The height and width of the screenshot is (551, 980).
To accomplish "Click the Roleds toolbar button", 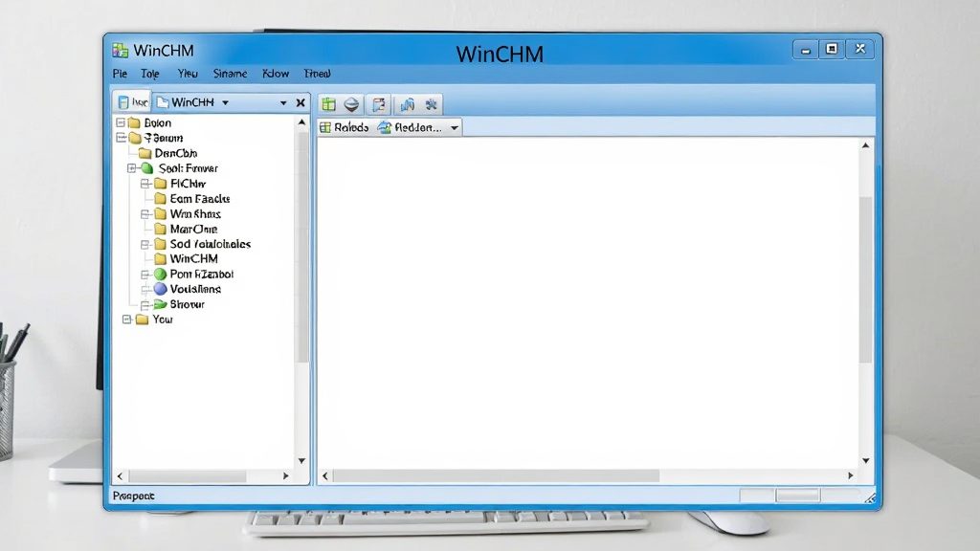I will 345,127.
